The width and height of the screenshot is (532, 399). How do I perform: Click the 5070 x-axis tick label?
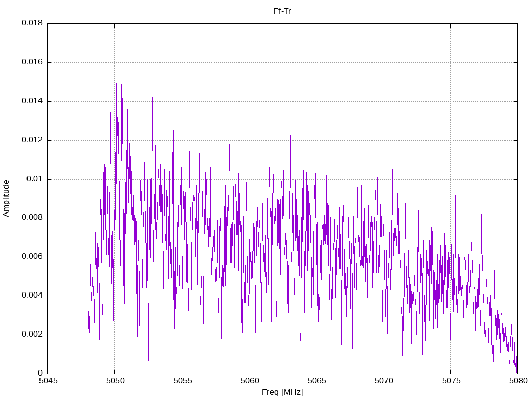[384, 380]
